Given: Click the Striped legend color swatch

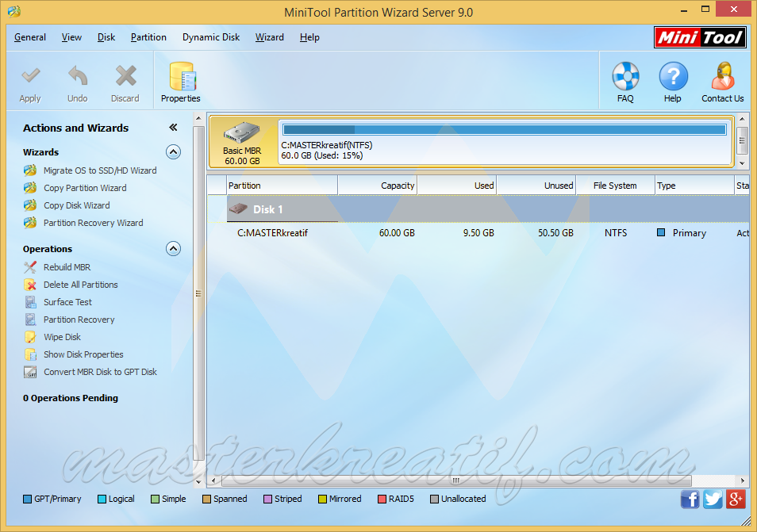Looking at the screenshot, I should click(267, 499).
